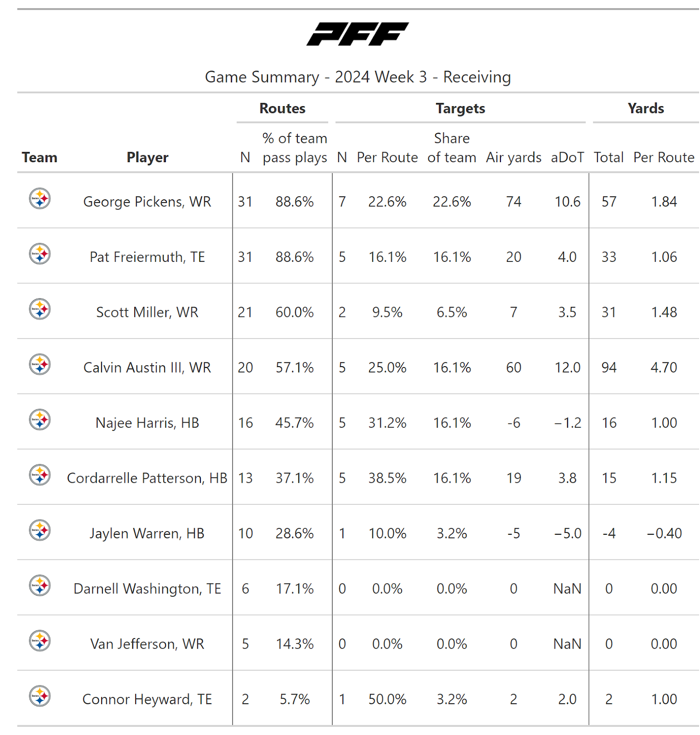The image size is (700, 735).
Task: Click the Yards column group header
Action: pyautogui.click(x=645, y=108)
